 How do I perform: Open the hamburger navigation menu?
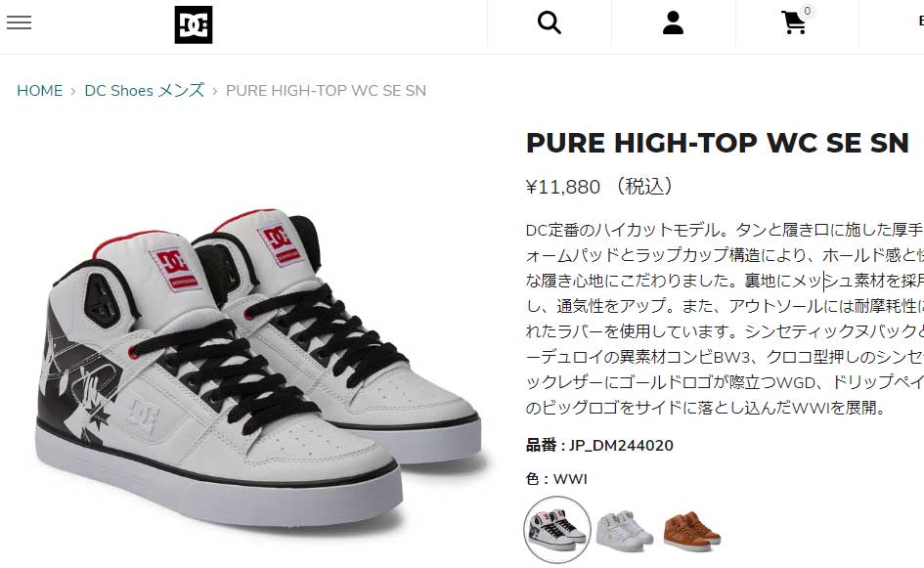(19, 23)
